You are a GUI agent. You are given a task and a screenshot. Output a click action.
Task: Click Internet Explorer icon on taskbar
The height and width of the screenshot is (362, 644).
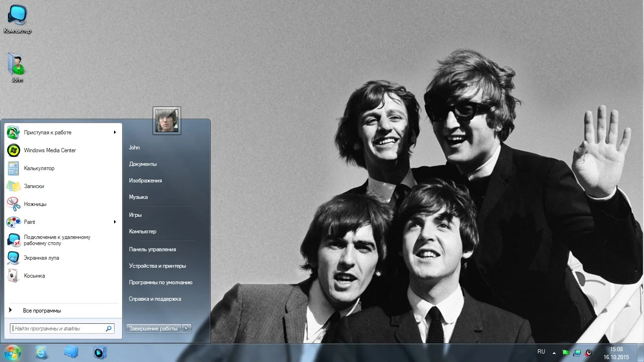(x=41, y=352)
